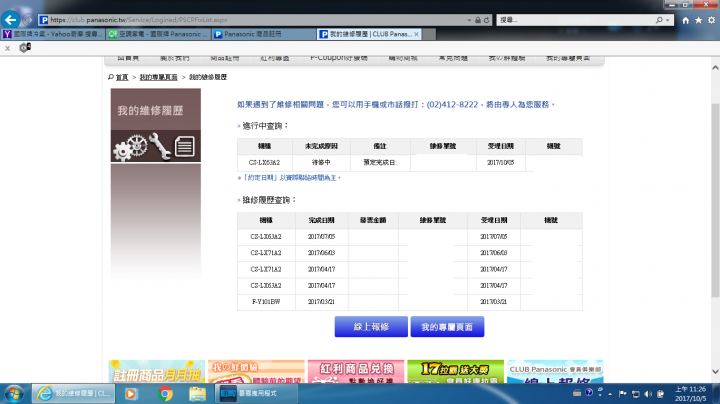Image resolution: width=720 pixels, height=404 pixels.
Task: Click the gear extension icon in toolbar
Action: coord(25,47)
